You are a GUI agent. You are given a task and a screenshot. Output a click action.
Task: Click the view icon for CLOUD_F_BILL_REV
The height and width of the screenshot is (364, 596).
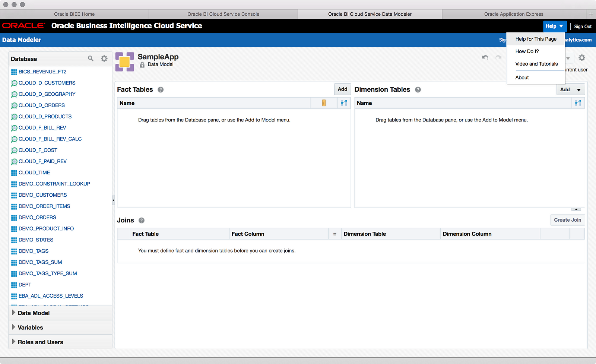click(x=14, y=128)
